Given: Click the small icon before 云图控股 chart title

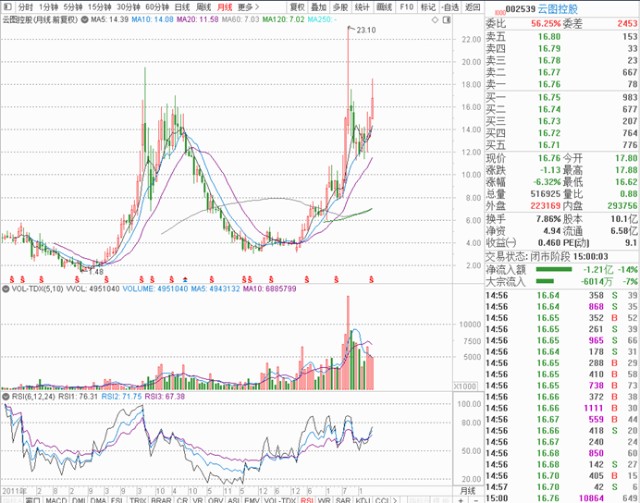Looking at the screenshot, I should point(4,19).
